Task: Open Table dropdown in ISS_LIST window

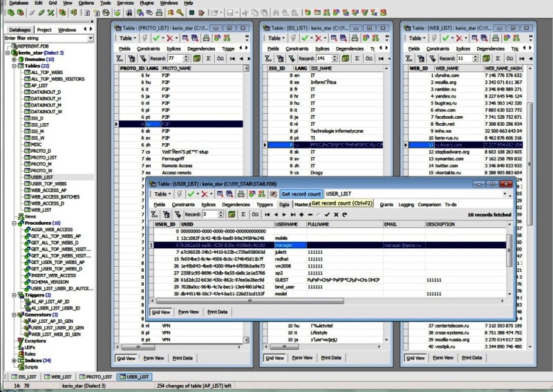Action: [276, 38]
